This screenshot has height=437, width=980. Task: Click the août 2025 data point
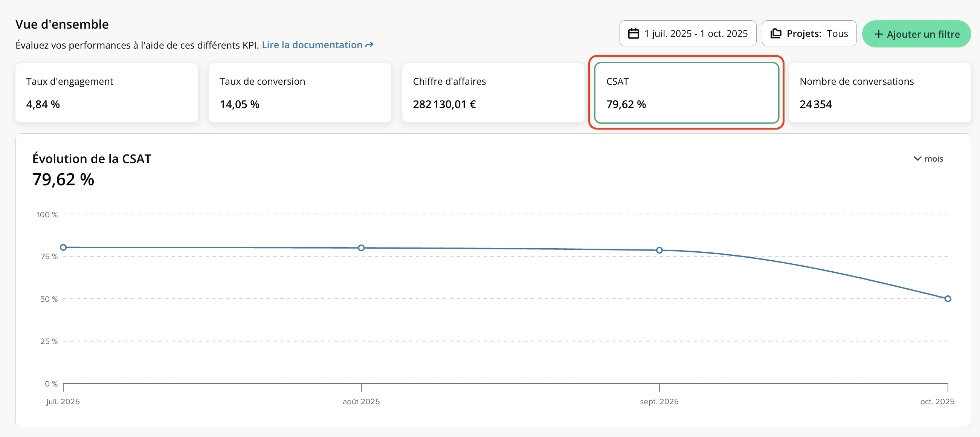tap(362, 248)
